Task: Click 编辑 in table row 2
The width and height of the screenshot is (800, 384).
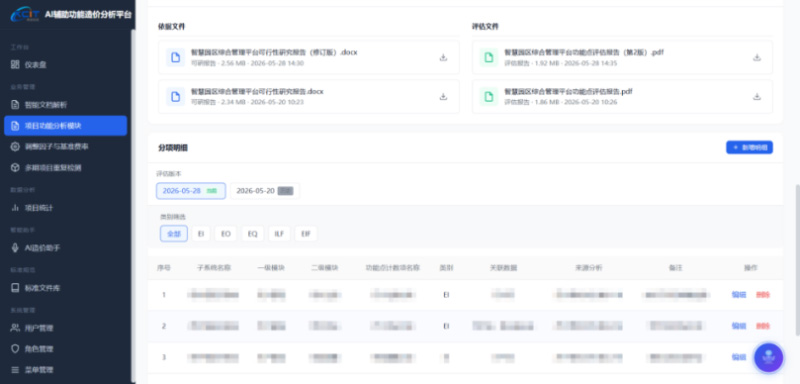Action: 739,325
